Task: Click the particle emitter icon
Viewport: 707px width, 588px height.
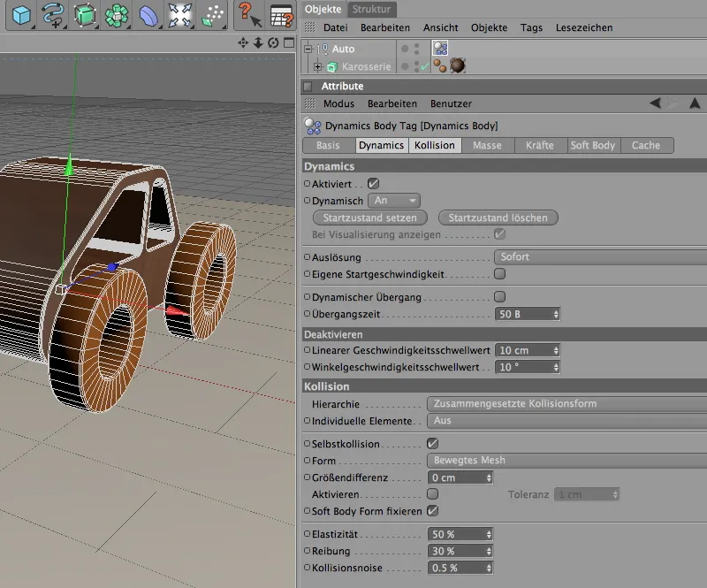Action: tap(212, 15)
